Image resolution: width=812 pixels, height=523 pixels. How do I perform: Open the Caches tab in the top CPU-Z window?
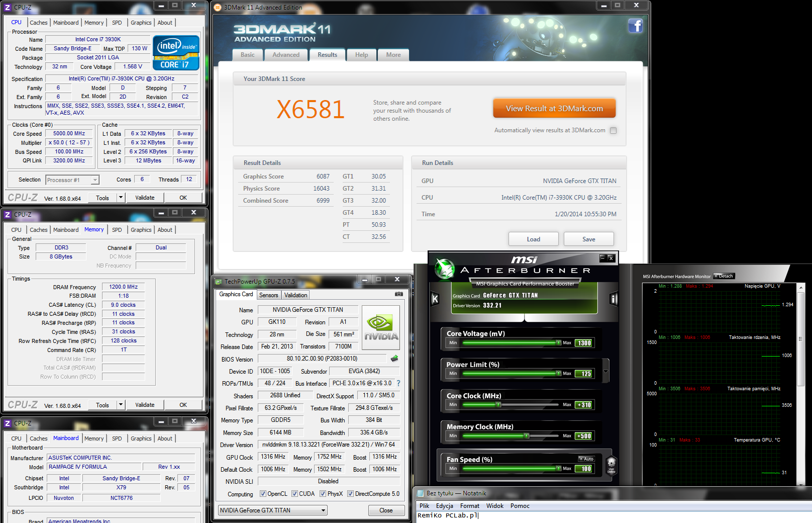(39, 23)
